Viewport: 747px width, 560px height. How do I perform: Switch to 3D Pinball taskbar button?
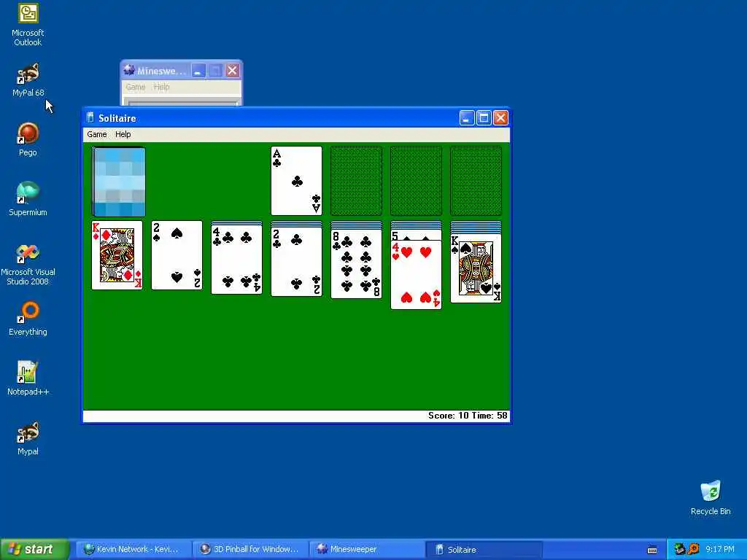(x=251, y=550)
